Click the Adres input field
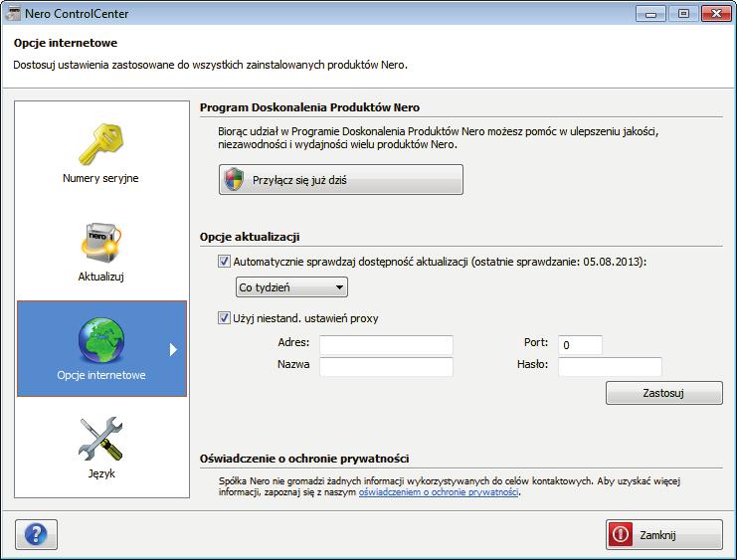The image size is (737, 560). [386, 344]
